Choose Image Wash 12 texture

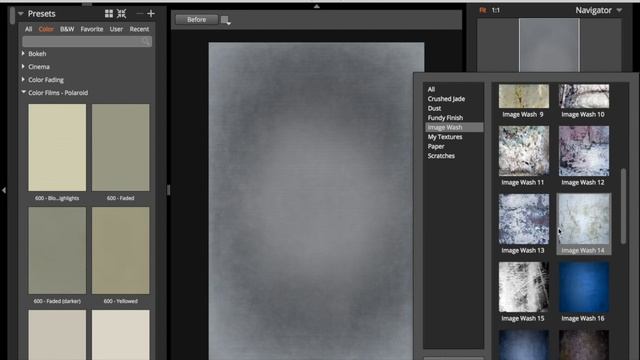coord(584,151)
